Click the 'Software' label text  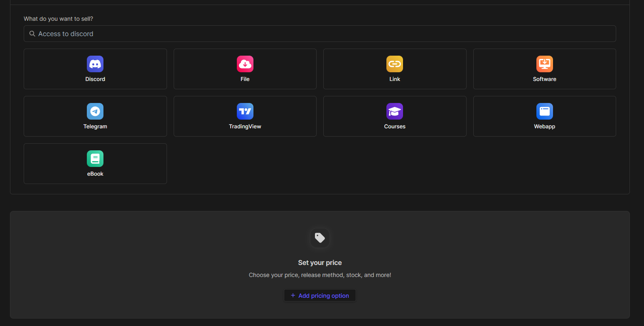pyautogui.click(x=545, y=79)
